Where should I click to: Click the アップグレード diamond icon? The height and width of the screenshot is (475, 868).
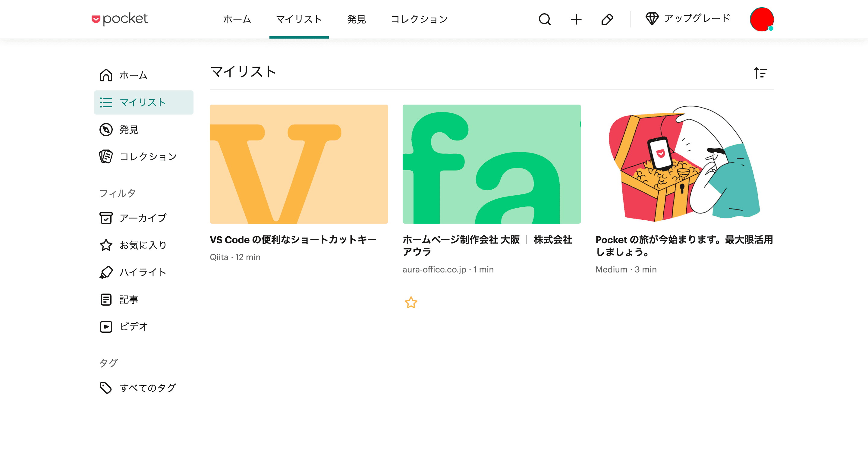[652, 18]
